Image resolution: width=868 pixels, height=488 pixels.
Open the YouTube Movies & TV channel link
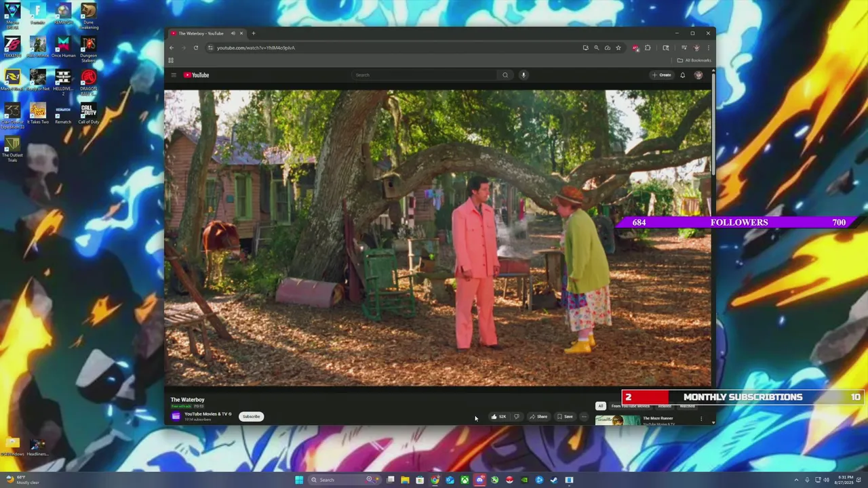point(208,414)
